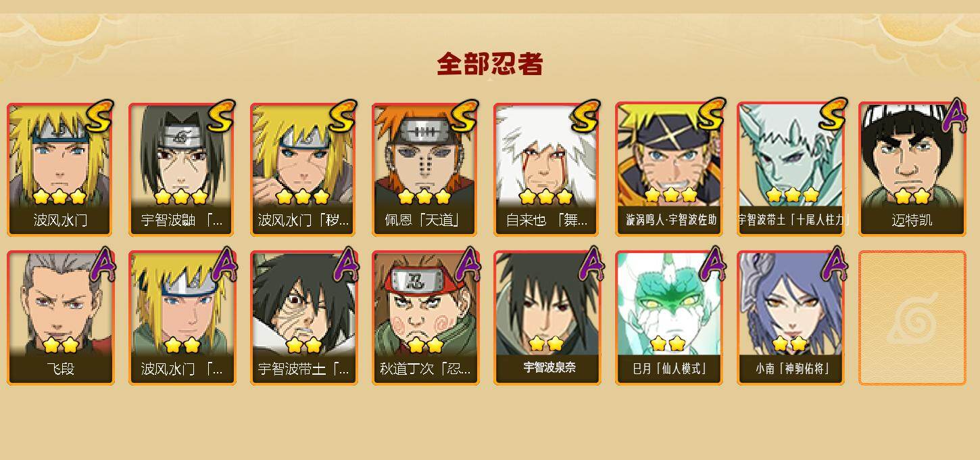Open the 波风水门「秽… S-rank card
This screenshot has height=460, width=980.
tap(303, 169)
